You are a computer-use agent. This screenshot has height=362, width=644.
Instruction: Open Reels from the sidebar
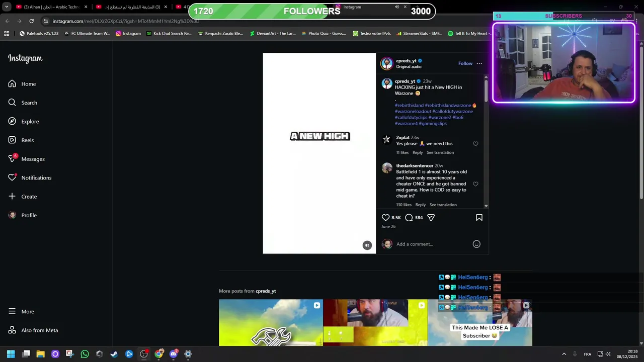point(21,140)
